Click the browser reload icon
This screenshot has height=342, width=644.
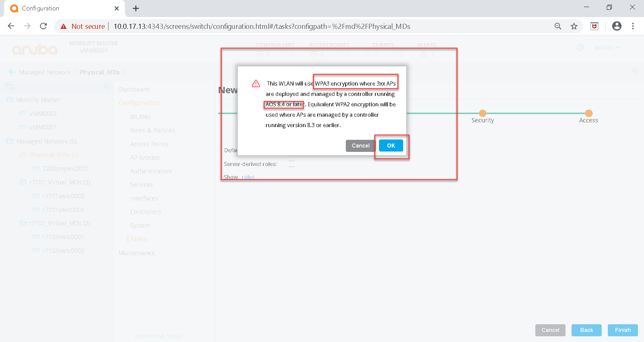43,26
